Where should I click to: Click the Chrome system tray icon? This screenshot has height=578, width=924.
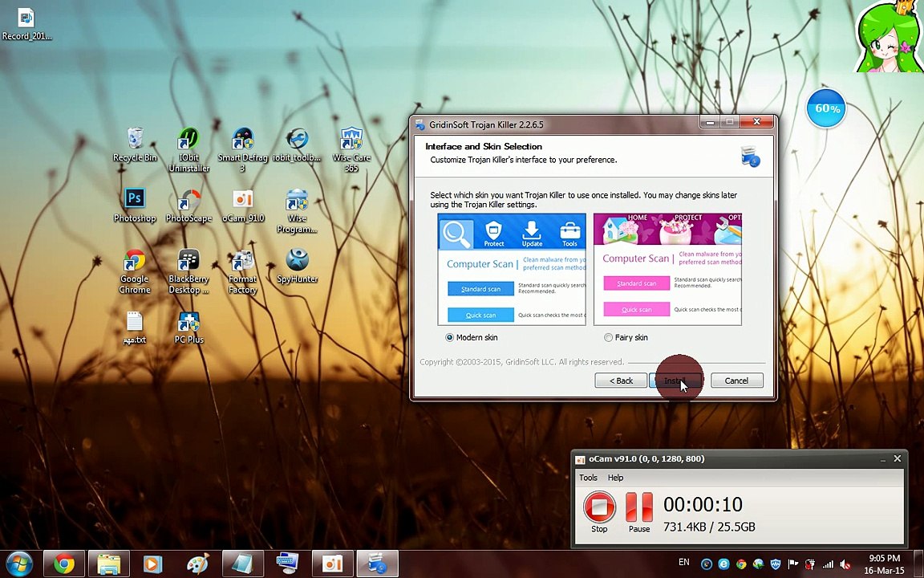pos(741,564)
